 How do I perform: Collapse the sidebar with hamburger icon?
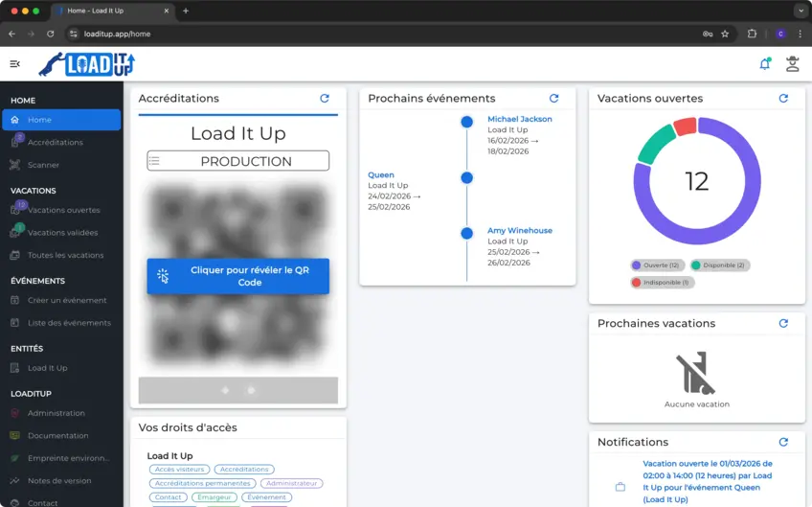point(14,64)
